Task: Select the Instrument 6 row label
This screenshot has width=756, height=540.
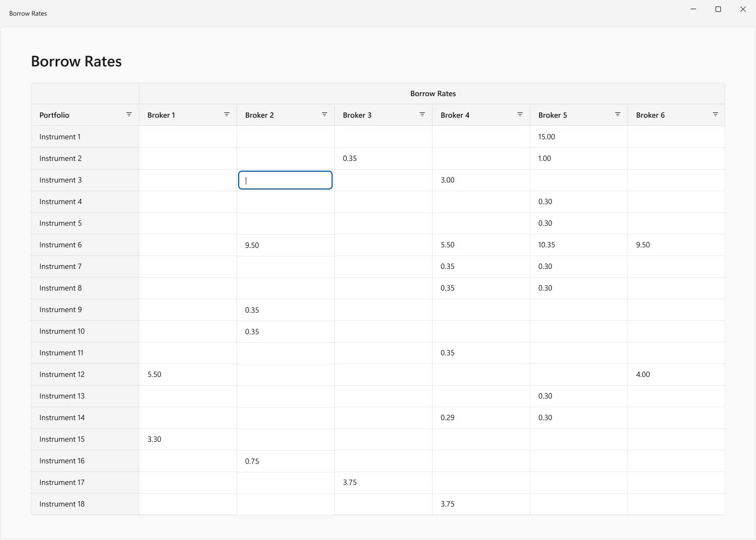Action: tap(60, 245)
